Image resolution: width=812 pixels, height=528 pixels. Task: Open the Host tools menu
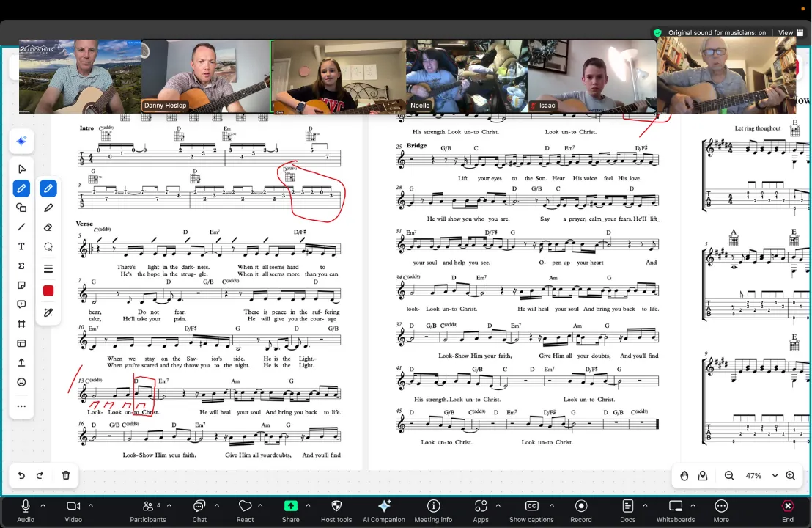click(336, 511)
